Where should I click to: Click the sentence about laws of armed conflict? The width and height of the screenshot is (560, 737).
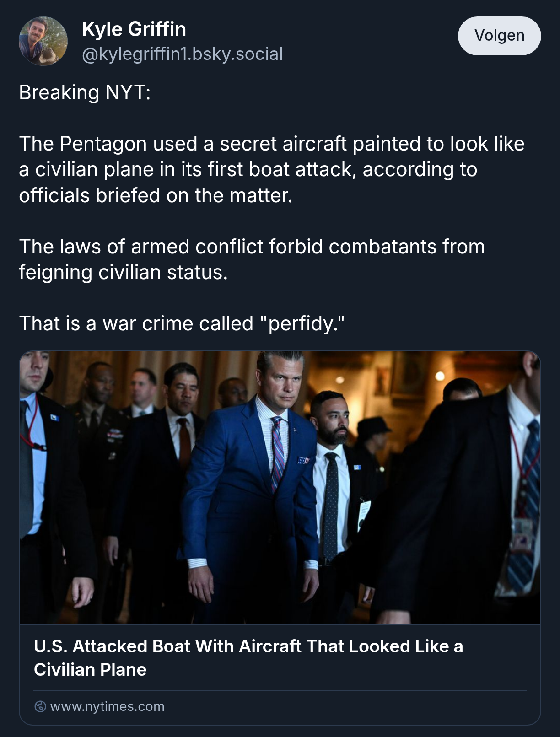252,259
